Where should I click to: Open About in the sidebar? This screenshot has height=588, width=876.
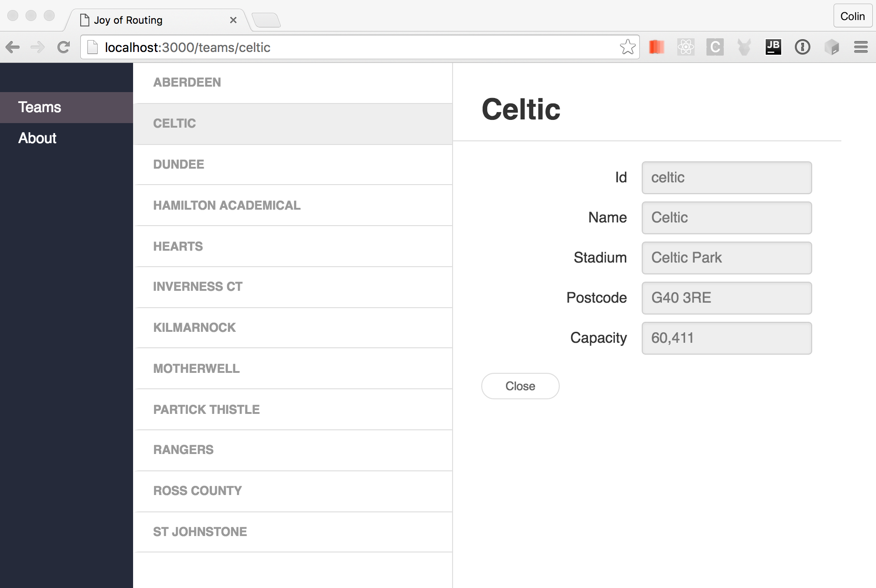click(x=67, y=138)
